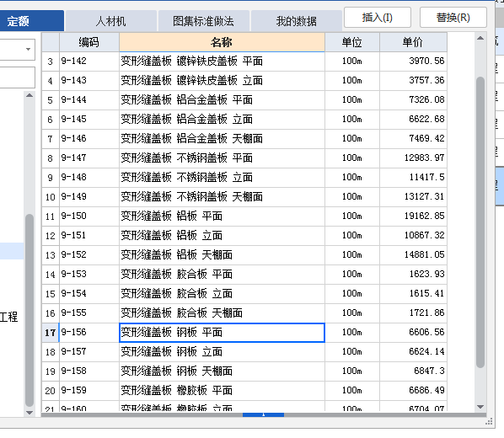Select row 变形缝盖板 钢板 立面
The width and height of the screenshot is (504, 438).
tap(244, 351)
